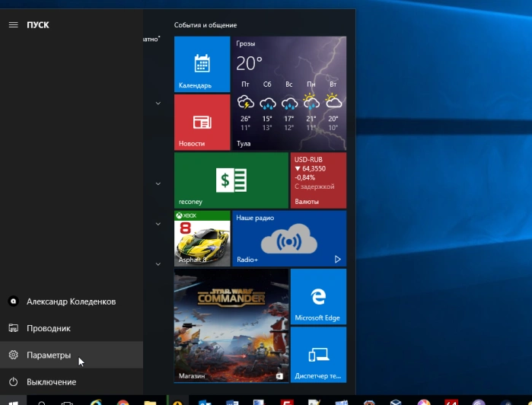Open the Radio+ Наше радио tile
Screen dimensions: 532x405
pyautogui.click(x=289, y=238)
